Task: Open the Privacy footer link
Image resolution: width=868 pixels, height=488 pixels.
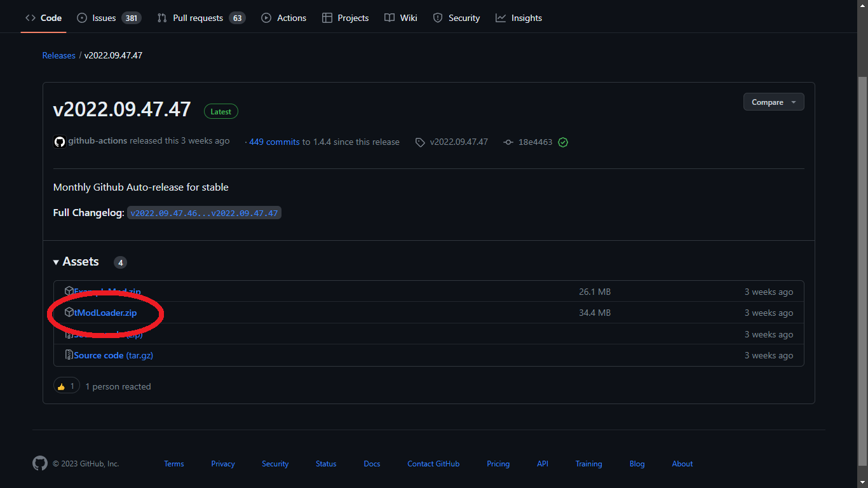Action: (223, 464)
